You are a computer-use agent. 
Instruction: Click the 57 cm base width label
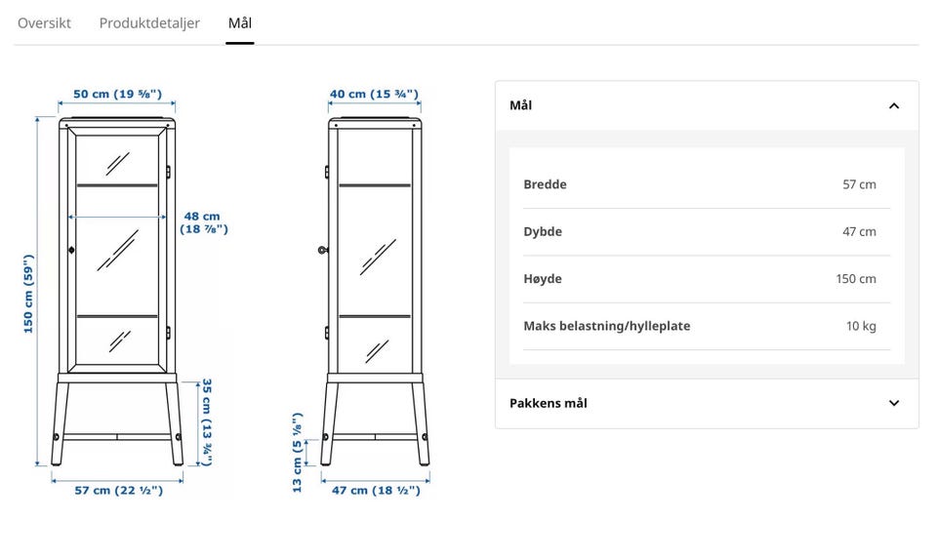pyautogui.click(x=118, y=490)
